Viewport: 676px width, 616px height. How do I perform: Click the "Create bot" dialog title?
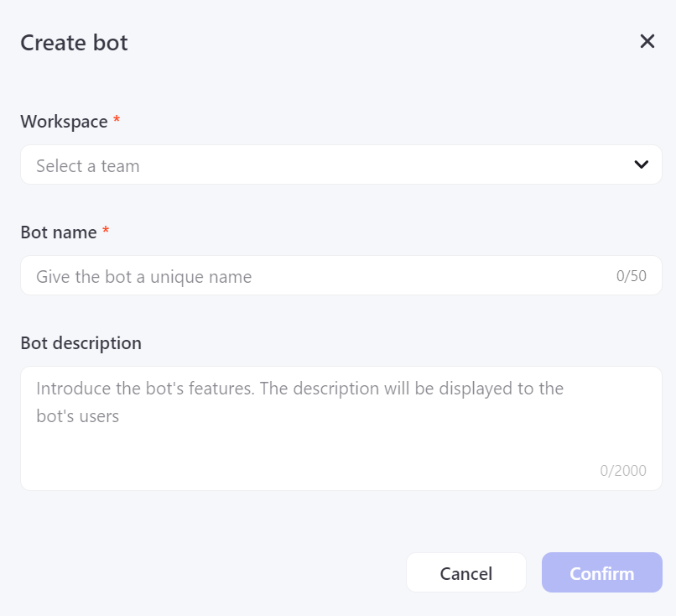coord(74,43)
